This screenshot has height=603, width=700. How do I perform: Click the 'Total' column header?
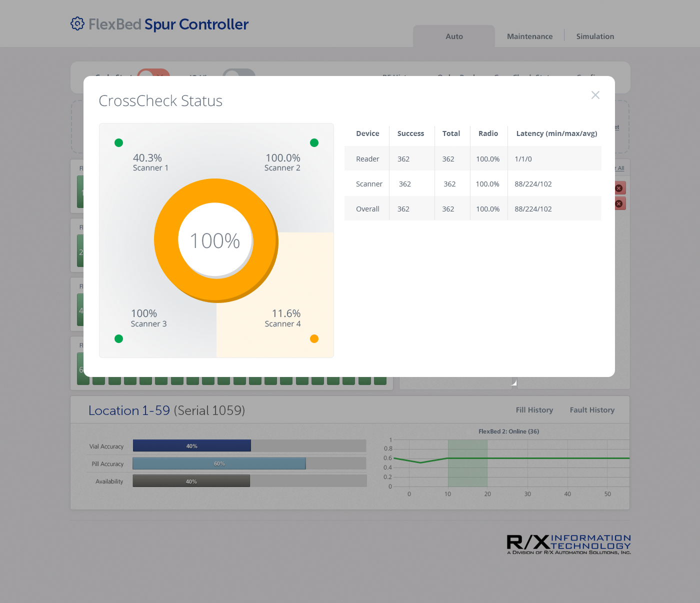pyautogui.click(x=451, y=133)
